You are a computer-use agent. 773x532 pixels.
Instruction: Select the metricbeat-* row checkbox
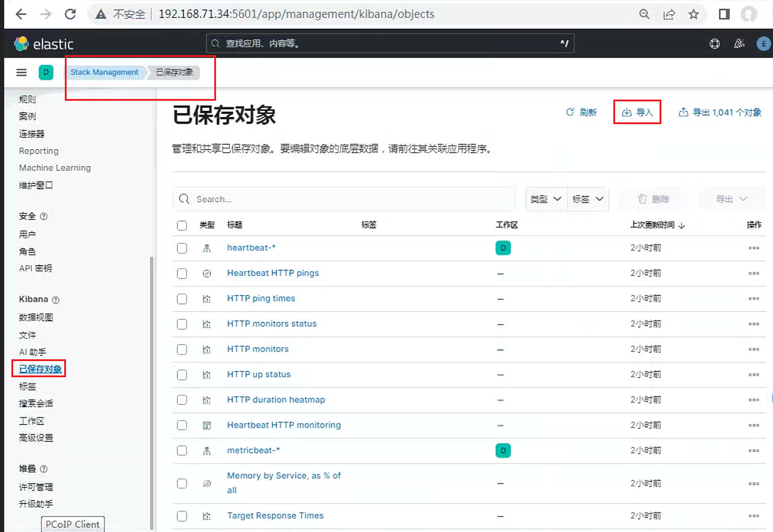tap(182, 450)
